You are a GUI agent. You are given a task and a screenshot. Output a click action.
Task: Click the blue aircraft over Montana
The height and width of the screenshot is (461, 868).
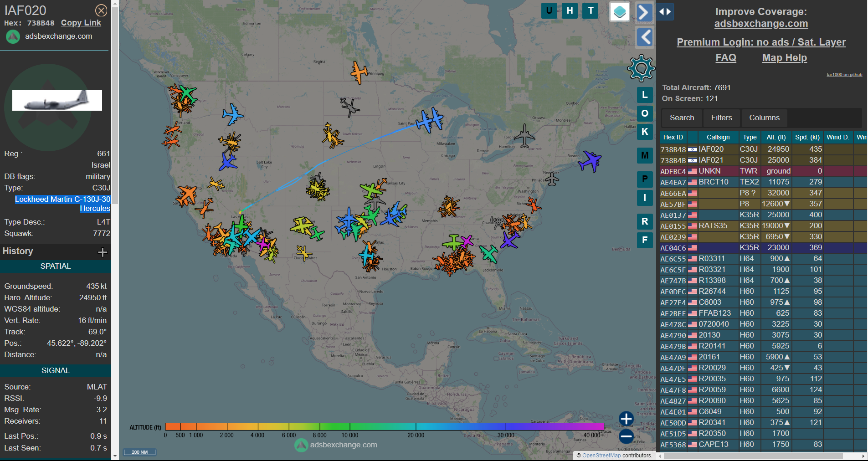[x=233, y=114]
